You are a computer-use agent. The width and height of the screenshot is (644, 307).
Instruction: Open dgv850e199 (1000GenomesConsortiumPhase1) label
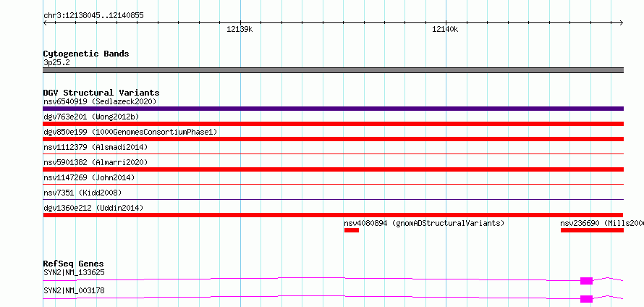coord(130,132)
